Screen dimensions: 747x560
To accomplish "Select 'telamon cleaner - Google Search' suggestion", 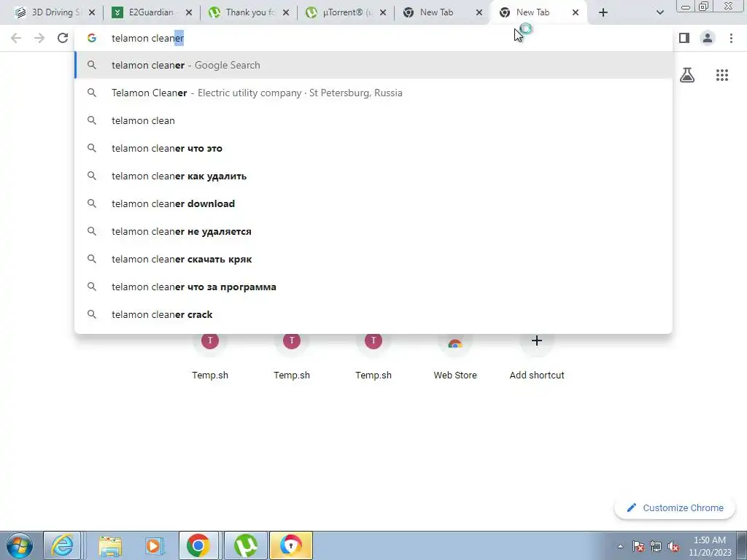I will pyautogui.click(x=373, y=65).
